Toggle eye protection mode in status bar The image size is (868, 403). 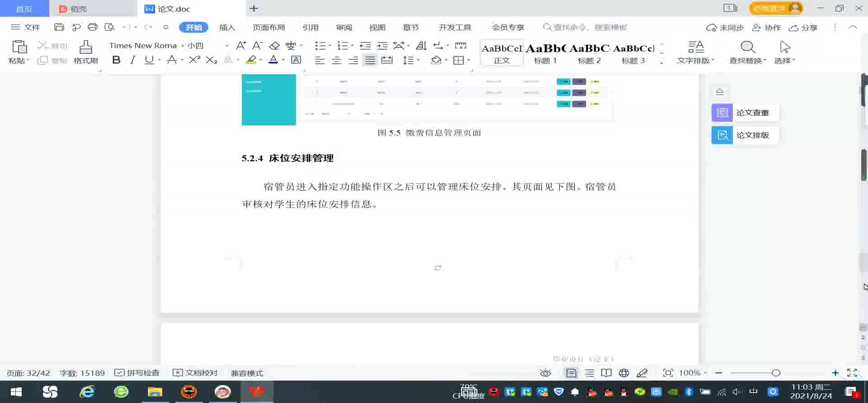click(546, 373)
